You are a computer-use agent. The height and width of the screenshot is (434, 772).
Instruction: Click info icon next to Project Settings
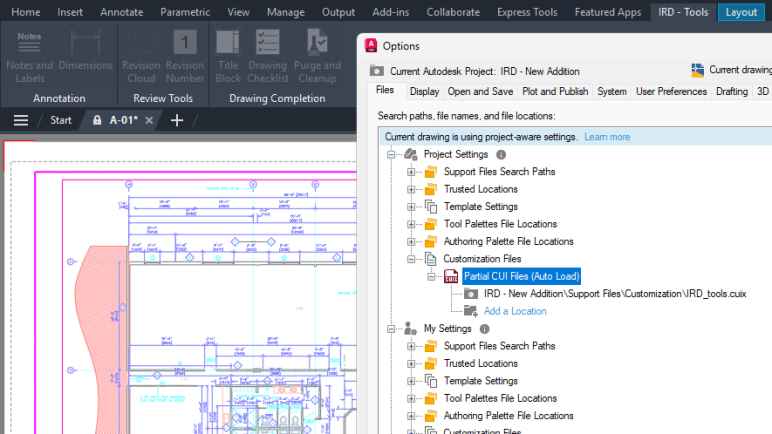501,155
